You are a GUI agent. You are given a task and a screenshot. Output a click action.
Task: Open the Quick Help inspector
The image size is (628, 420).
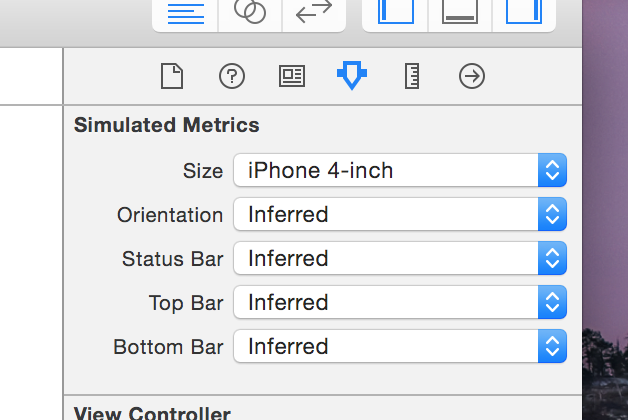(x=231, y=76)
